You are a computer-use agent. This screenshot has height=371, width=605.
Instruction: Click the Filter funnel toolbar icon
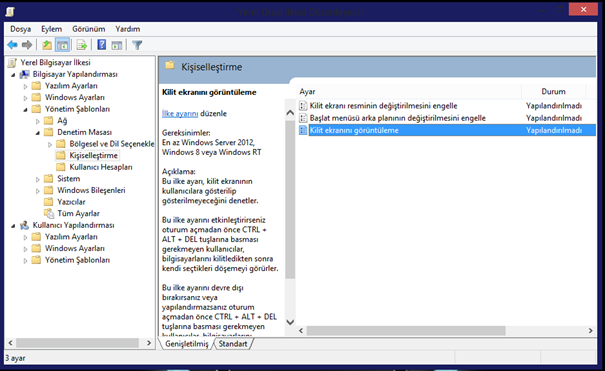137,45
